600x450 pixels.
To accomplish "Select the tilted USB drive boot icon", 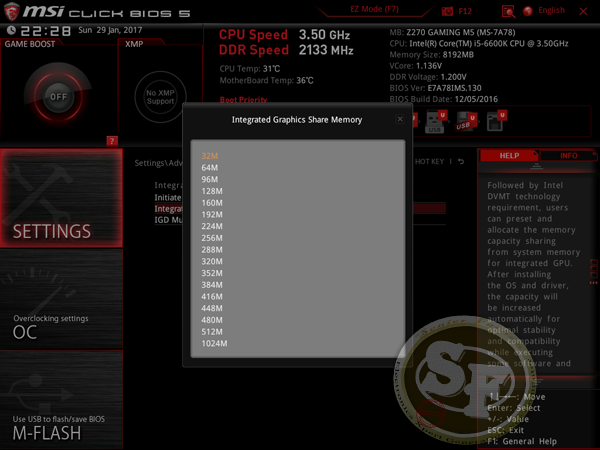I will (465, 122).
